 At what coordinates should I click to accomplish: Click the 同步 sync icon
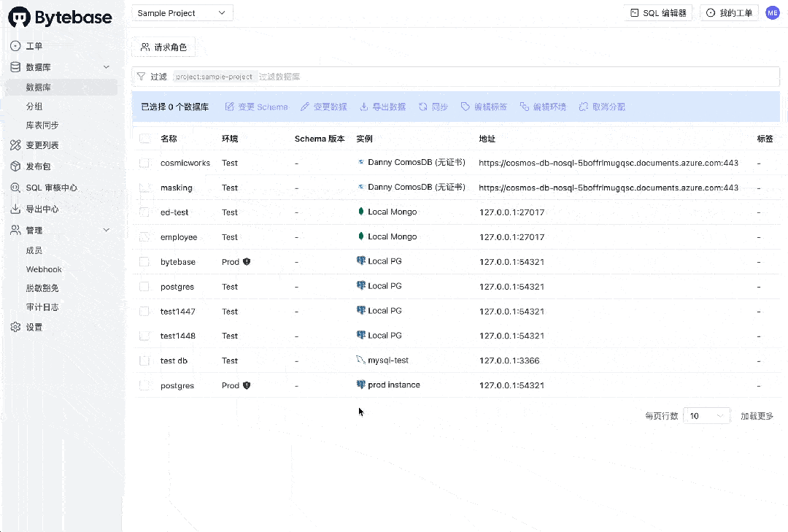point(423,107)
